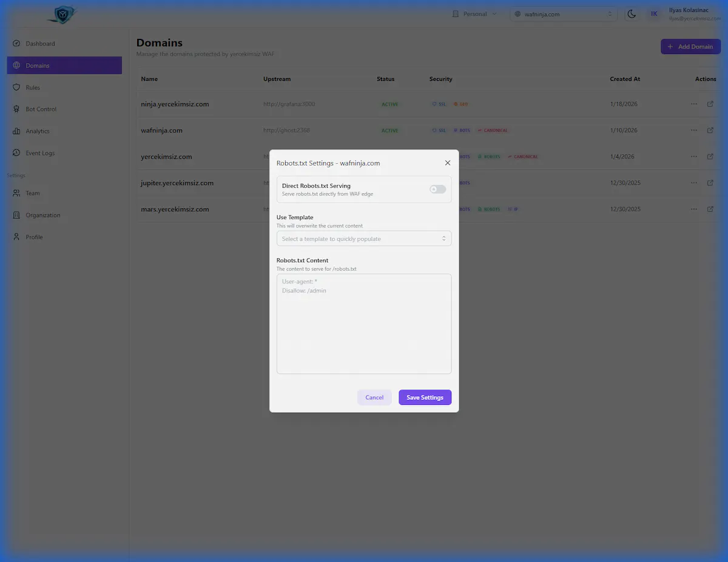Click the Robots.txt Content text area
Viewport: 728px width, 562px height.
pyautogui.click(x=364, y=324)
